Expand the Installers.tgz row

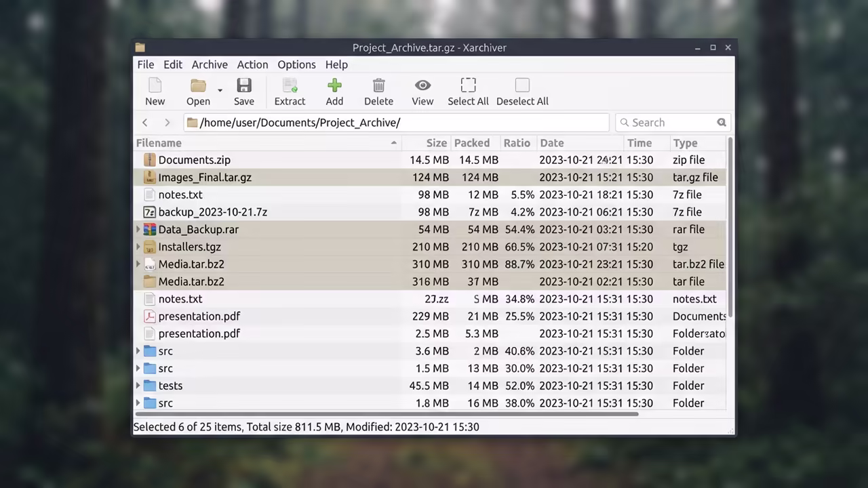138,247
